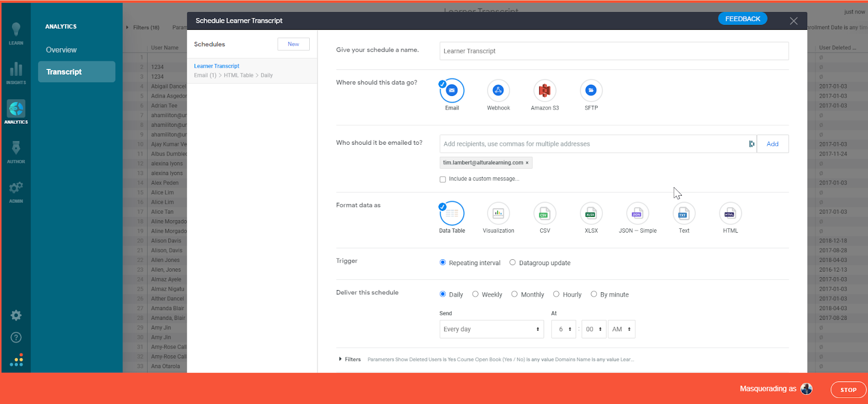Screen dimensions: 868x404
Task: Stop masquerading with the STOP button
Action: (848, 390)
